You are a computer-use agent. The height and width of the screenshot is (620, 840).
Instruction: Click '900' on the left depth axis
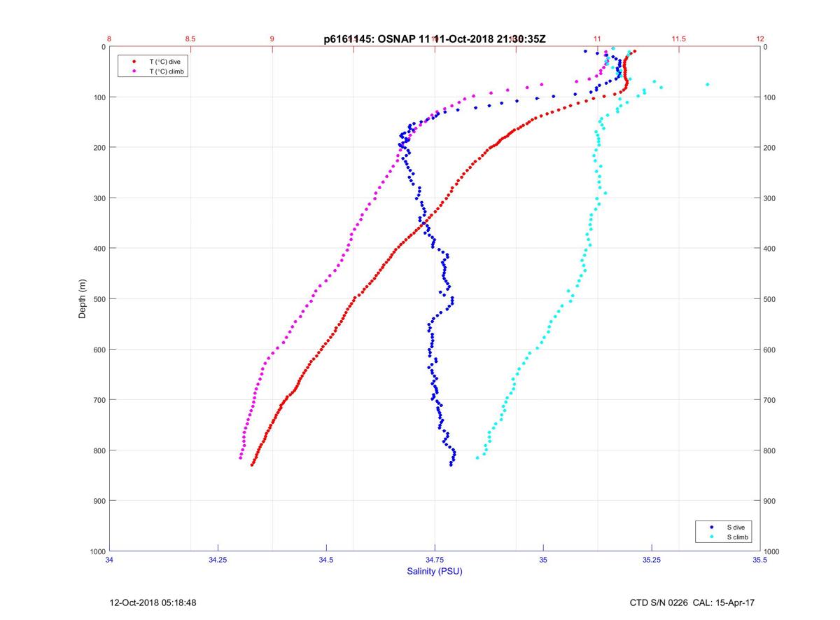[99, 501]
